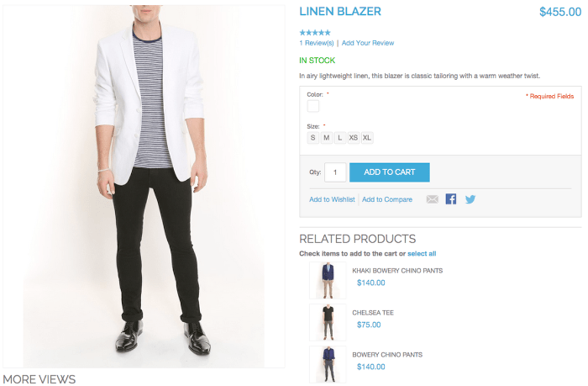The image size is (588, 386).
Task: Open the 1 Review(s) link
Action: point(316,43)
